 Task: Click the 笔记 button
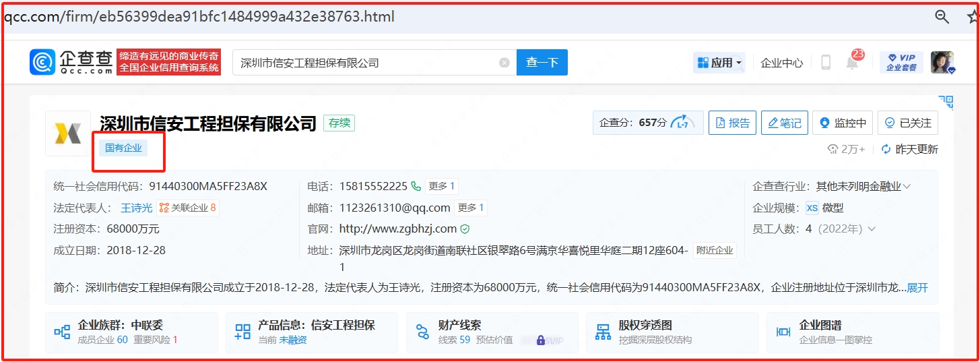pyautogui.click(x=784, y=123)
